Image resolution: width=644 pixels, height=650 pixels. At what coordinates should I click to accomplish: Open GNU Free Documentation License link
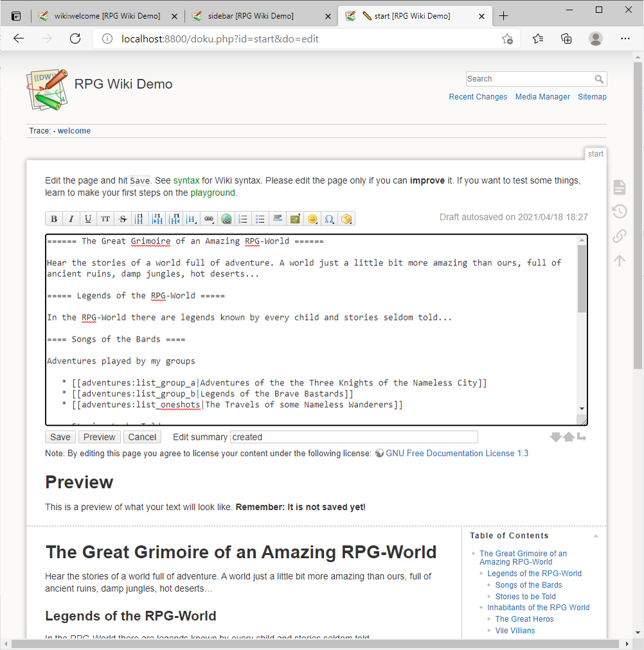click(457, 453)
